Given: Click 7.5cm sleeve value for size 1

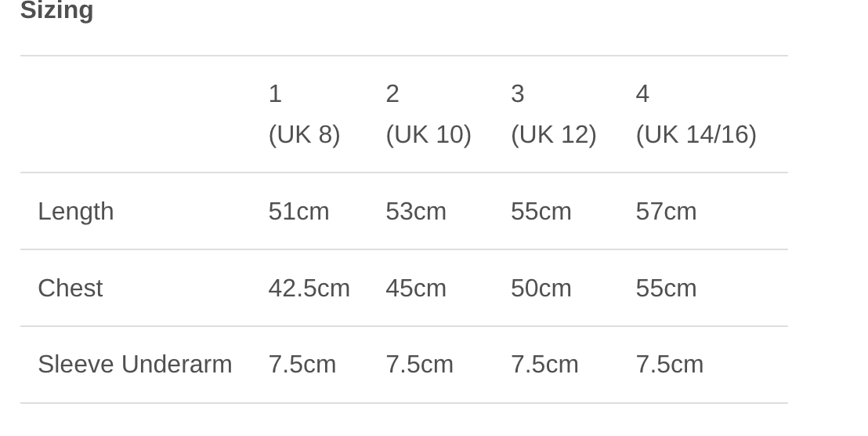Looking at the screenshot, I should (302, 365).
